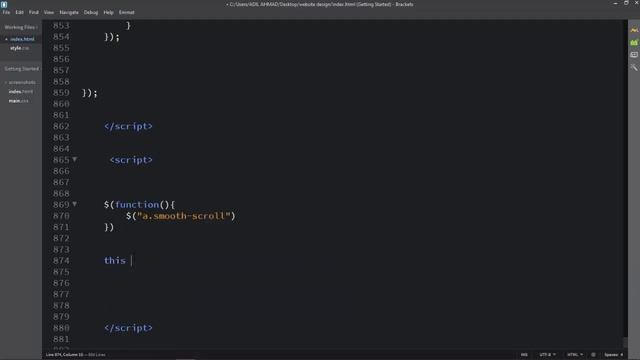Viewport: 640px width, 360px height.
Task: Click line number 859 in gutter
Action: coord(61,93)
